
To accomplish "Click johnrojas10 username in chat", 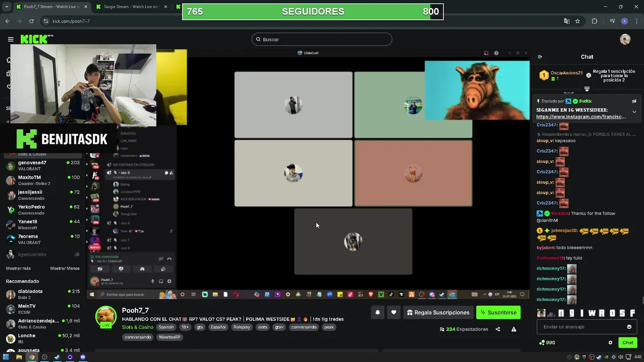I will (564, 230).
